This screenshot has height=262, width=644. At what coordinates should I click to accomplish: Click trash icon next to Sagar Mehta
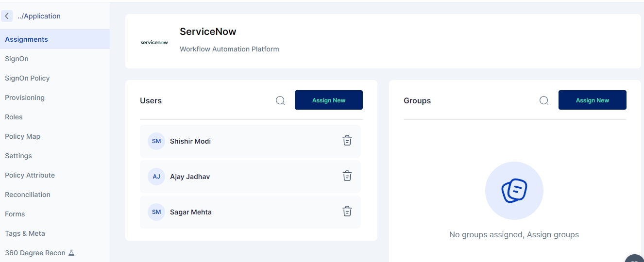[x=347, y=212]
